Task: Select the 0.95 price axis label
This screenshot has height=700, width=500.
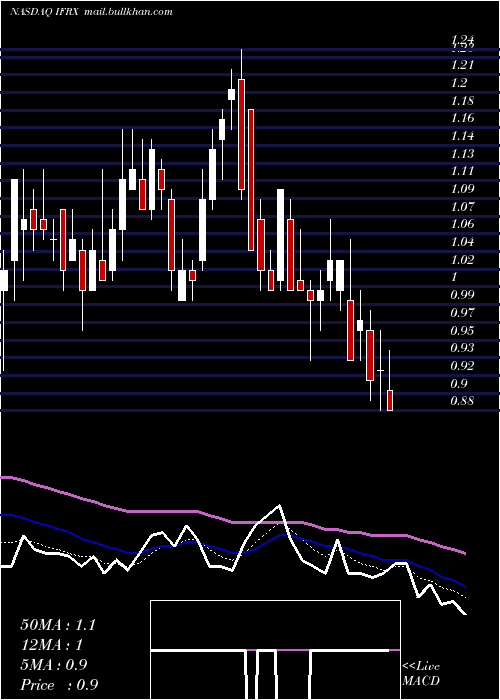Action: coord(462,330)
